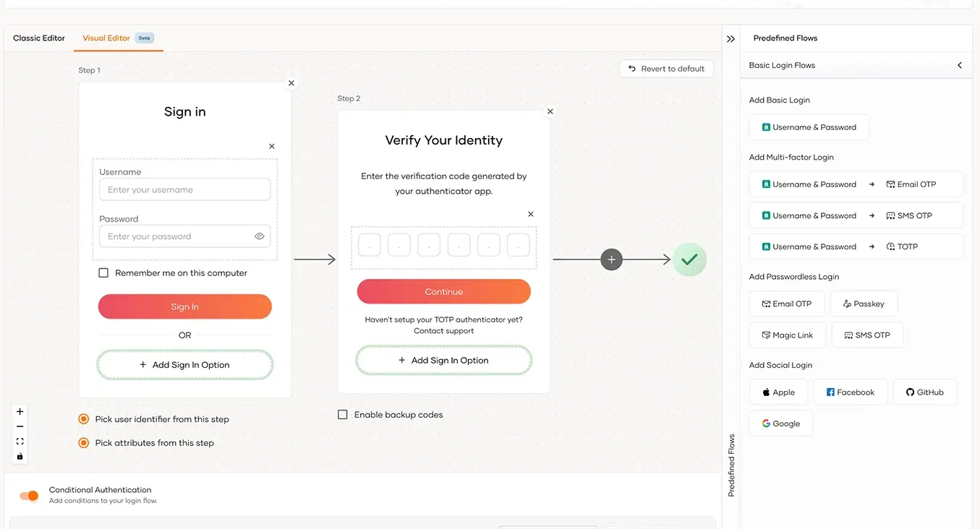The width and height of the screenshot is (980, 529).
Task: Check Remember me on this computer
Action: [x=103, y=272]
